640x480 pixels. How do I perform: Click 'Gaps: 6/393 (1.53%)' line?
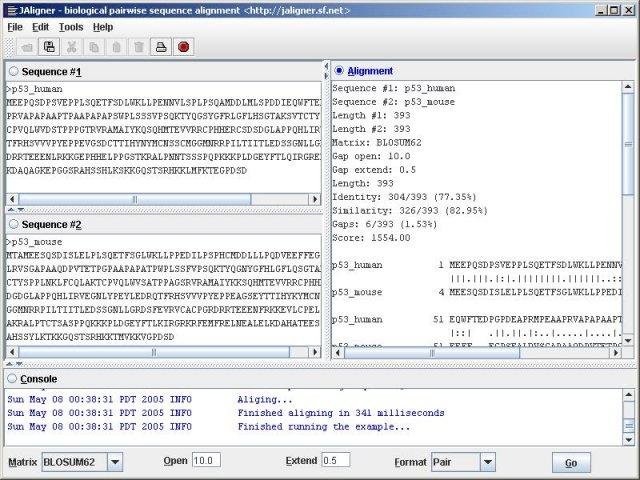tap(384, 224)
